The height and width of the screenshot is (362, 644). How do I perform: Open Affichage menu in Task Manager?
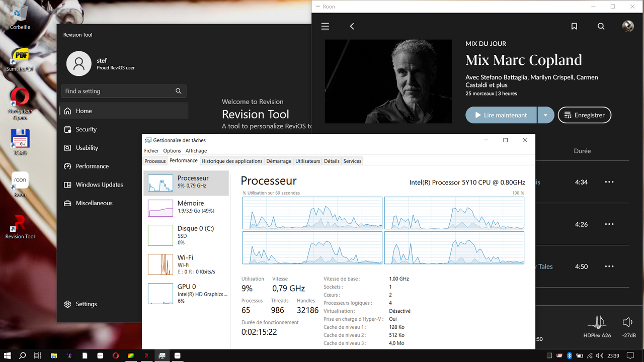coord(196,151)
